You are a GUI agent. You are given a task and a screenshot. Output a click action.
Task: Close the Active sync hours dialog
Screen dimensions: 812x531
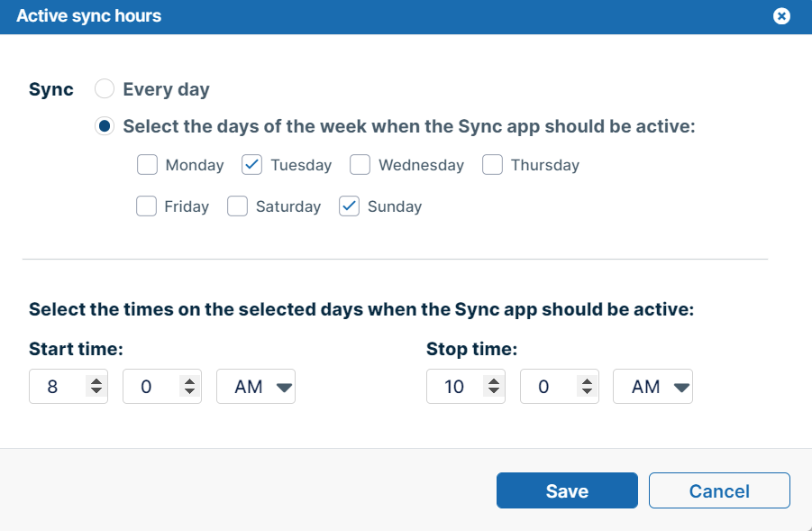tap(781, 15)
